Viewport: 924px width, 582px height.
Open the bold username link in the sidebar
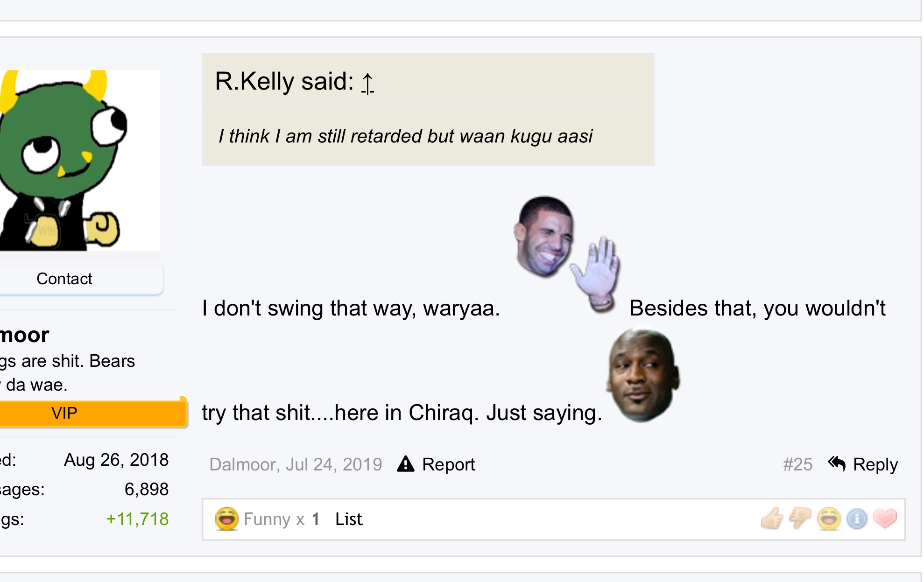[24, 335]
